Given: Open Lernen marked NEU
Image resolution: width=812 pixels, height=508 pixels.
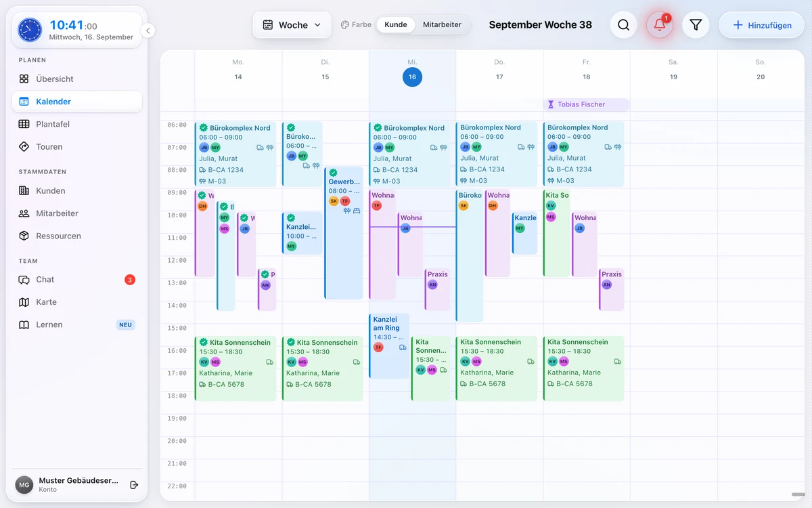Looking at the screenshot, I should click(77, 324).
